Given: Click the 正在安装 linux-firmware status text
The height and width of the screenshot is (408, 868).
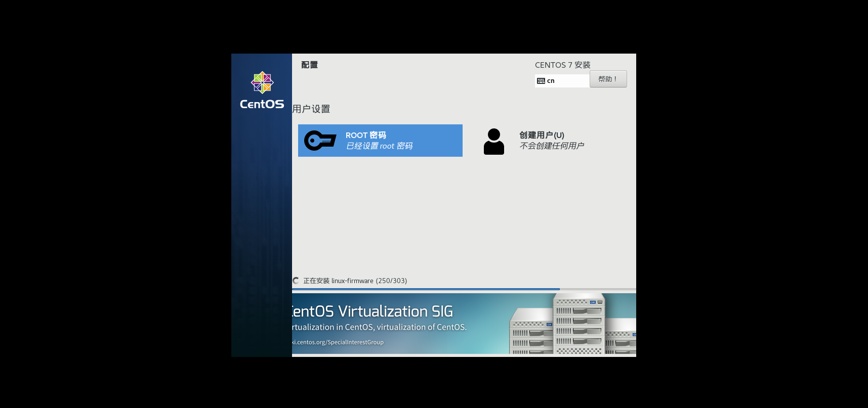Looking at the screenshot, I should coord(355,281).
